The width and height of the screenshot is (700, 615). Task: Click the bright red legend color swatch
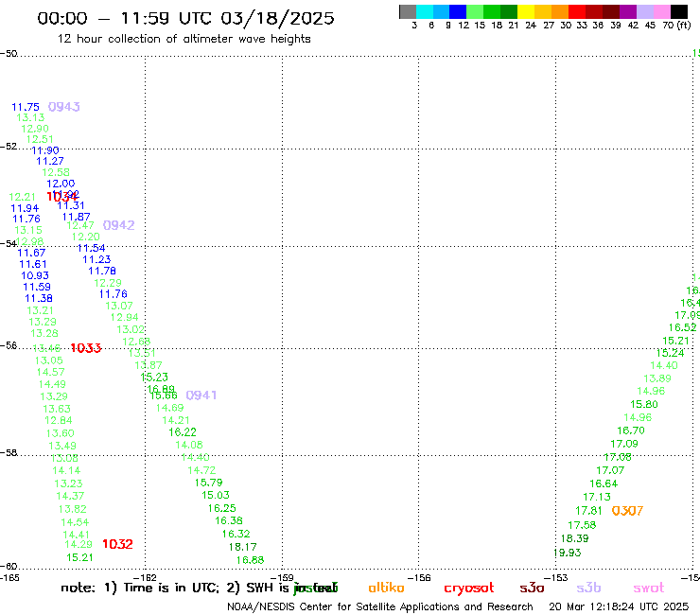577,11
